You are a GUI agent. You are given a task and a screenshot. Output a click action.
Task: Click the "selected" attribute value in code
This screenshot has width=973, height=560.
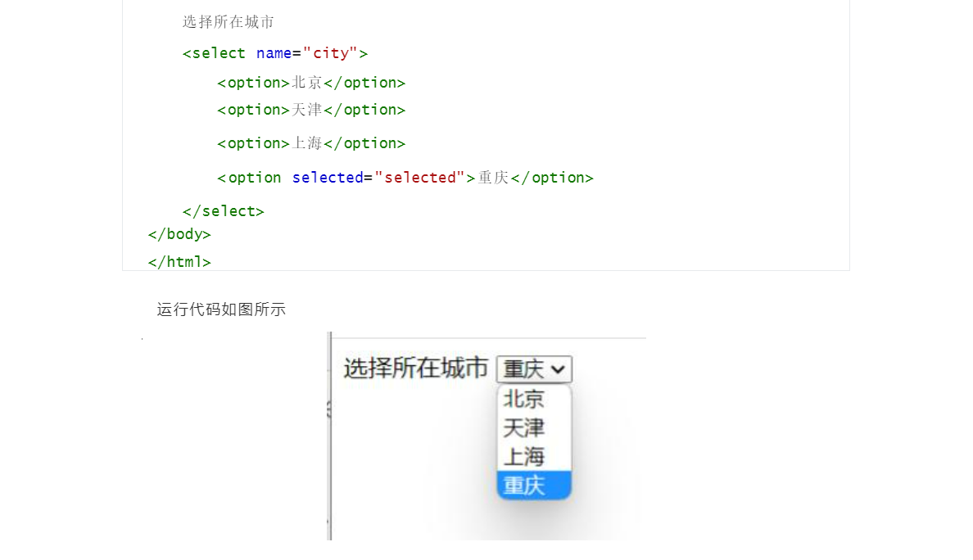[419, 178]
